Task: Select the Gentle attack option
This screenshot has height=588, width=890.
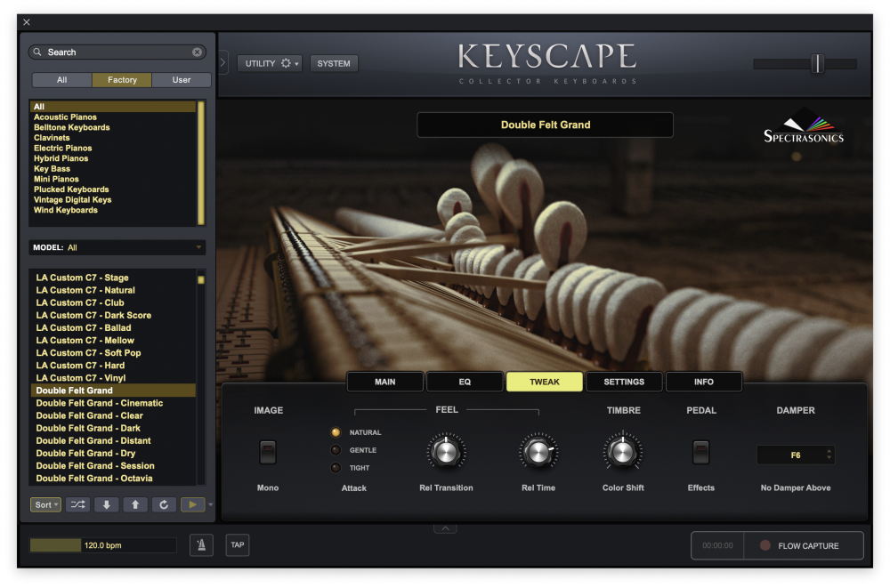Action: tap(336, 450)
